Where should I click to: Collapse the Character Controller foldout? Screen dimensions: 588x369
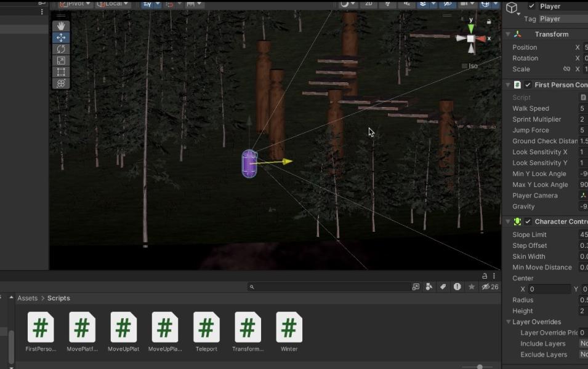508,221
